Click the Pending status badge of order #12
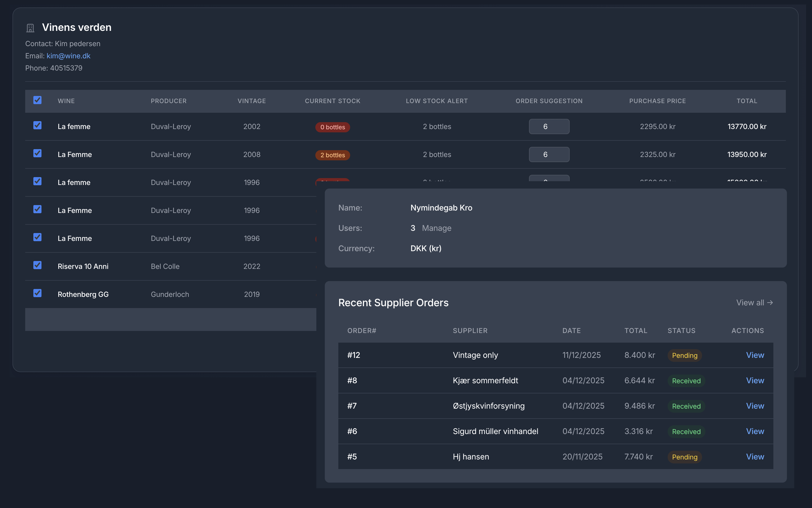Viewport: 812px width, 508px height. pyautogui.click(x=685, y=356)
